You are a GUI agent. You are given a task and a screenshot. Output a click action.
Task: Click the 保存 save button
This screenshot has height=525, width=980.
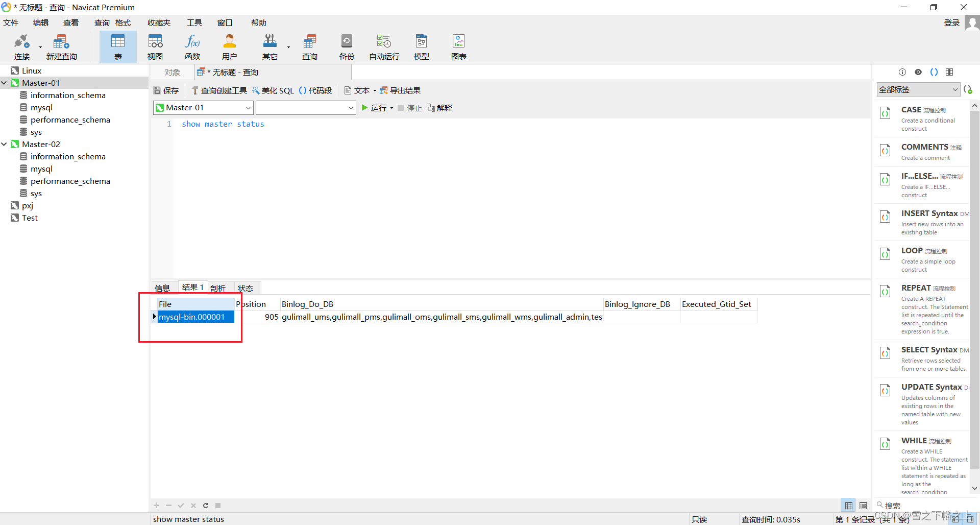[x=166, y=91]
